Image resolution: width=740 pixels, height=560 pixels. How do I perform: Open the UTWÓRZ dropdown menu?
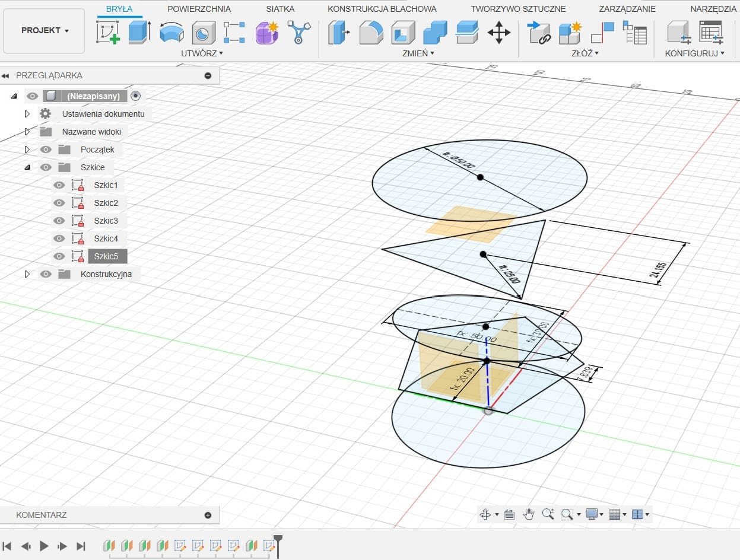pos(202,53)
